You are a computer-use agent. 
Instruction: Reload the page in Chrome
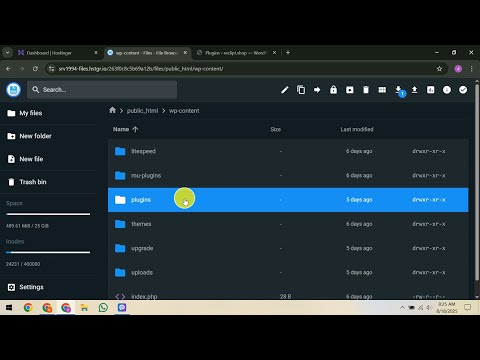(35, 69)
